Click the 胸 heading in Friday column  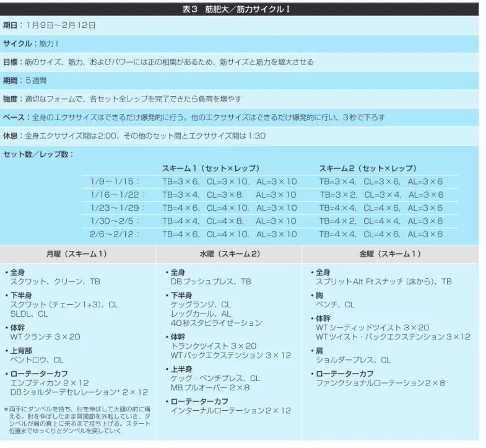pyautogui.click(x=319, y=296)
